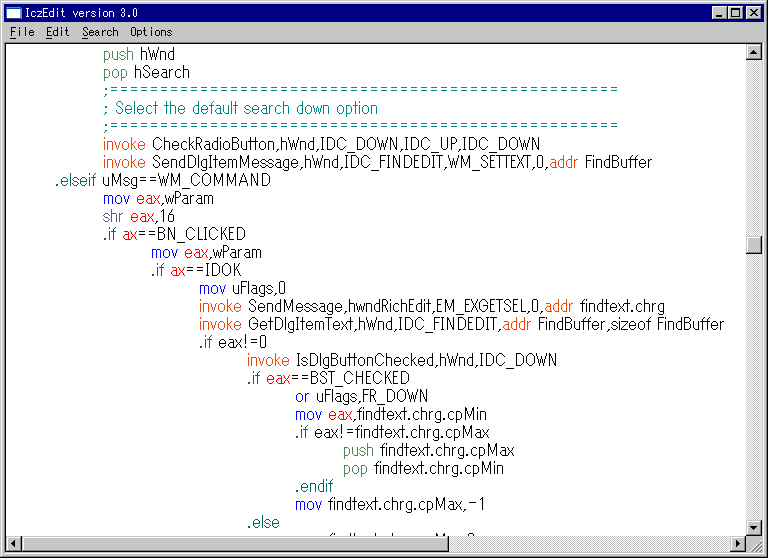This screenshot has height=558, width=768.
Task: Place cursor on the 'push hWnd' line
Action: pos(138,54)
